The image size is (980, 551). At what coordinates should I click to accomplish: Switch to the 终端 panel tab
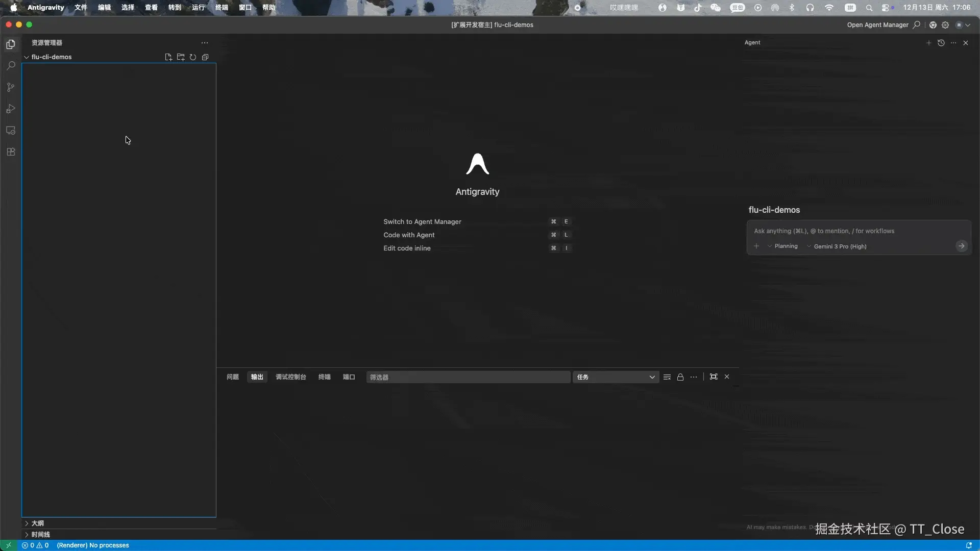325,377
